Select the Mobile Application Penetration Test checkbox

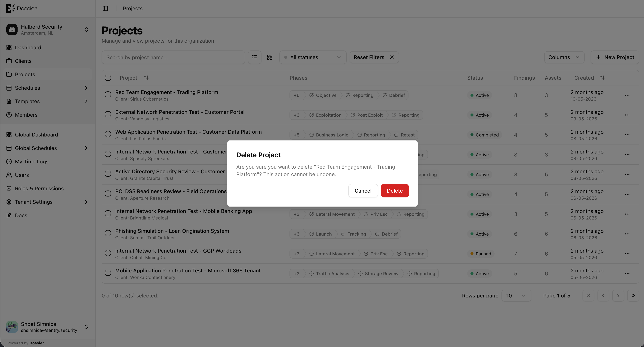(108, 273)
